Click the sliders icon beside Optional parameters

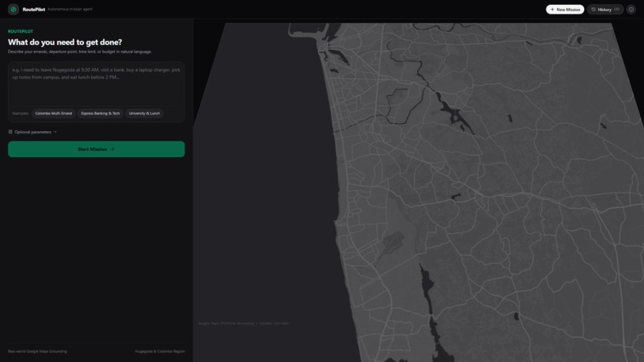click(10, 132)
